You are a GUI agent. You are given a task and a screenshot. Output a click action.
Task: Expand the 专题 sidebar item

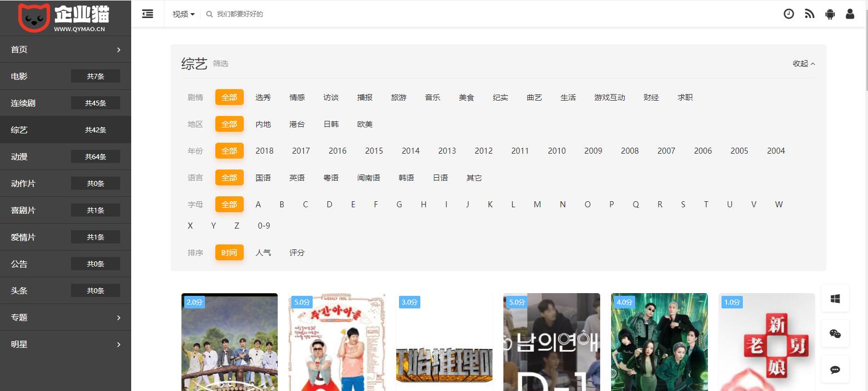[66, 317]
